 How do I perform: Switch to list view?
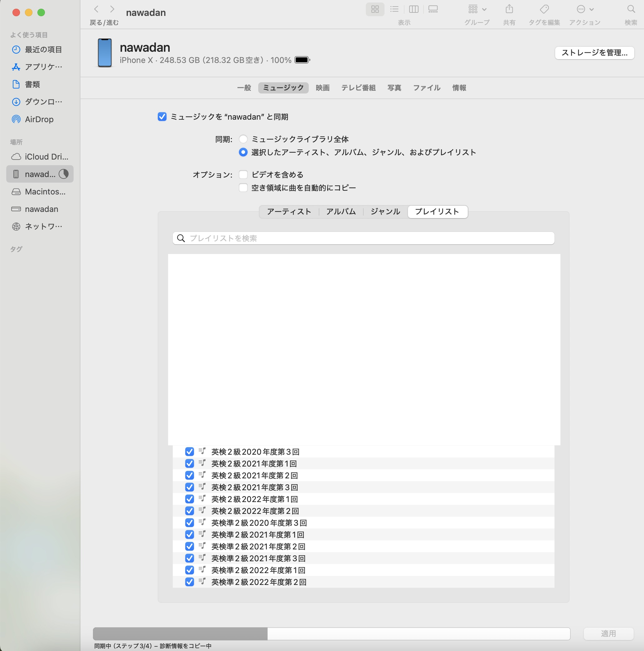tap(394, 9)
